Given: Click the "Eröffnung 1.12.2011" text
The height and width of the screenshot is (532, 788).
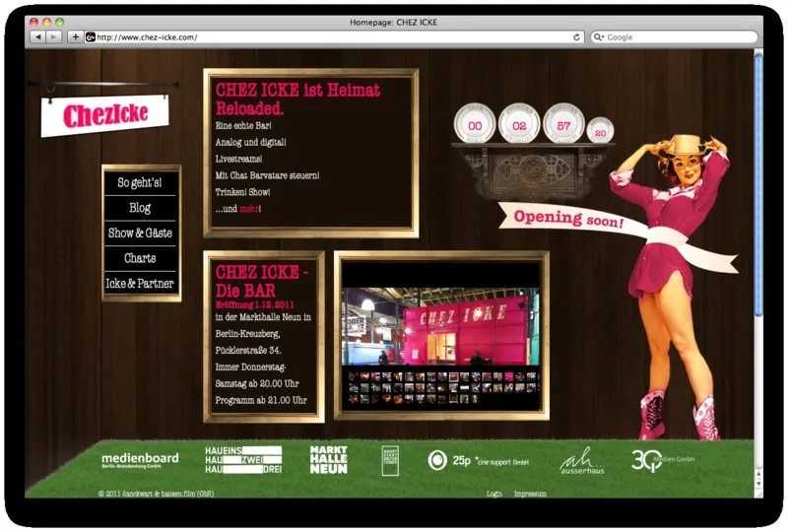Looking at the screenshot, I should 255,304.
